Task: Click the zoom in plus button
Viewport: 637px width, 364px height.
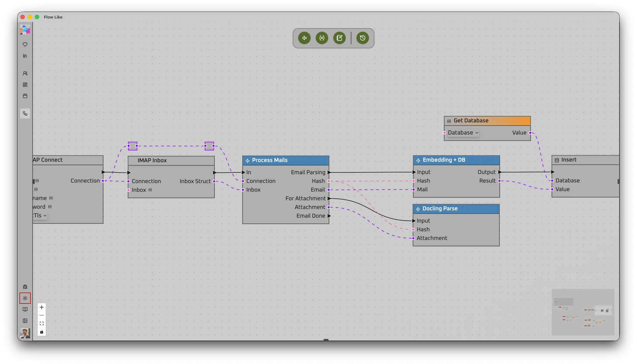Action: 42,307
